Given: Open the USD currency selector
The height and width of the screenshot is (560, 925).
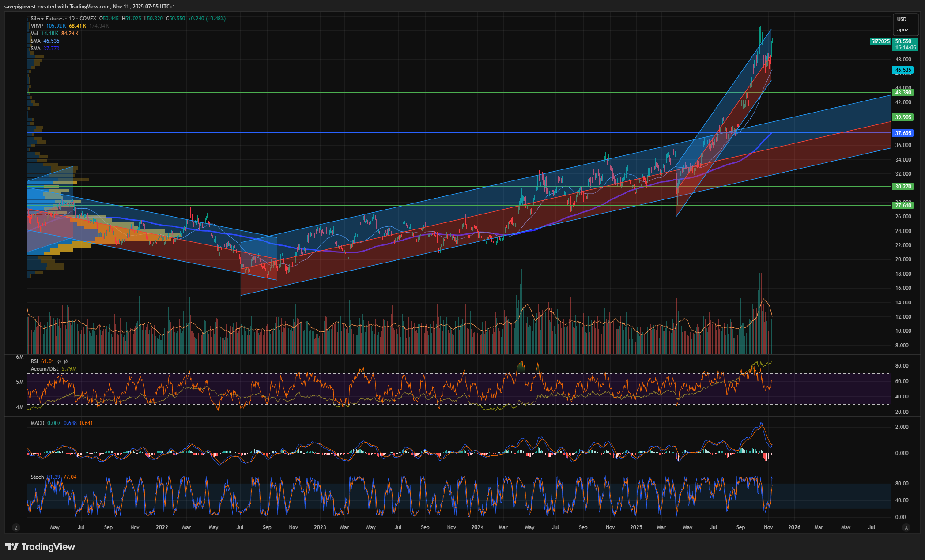Looking at the screenshot, I should pyautogui.click(x=902, y=19).
